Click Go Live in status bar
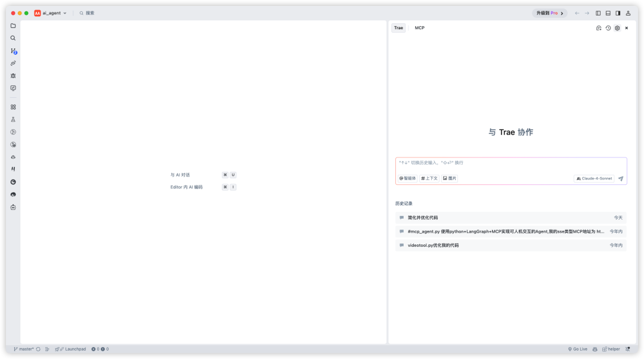The width and height of the screenshot is (644, 359). click(577, 349)
